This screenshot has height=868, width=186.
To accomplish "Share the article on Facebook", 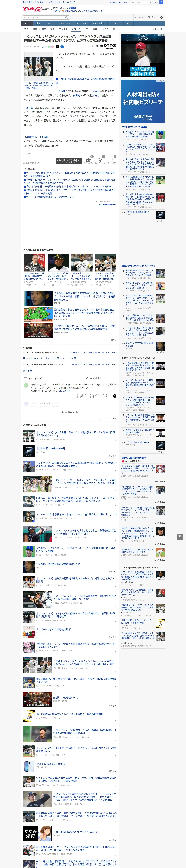I will click(62, 47).
